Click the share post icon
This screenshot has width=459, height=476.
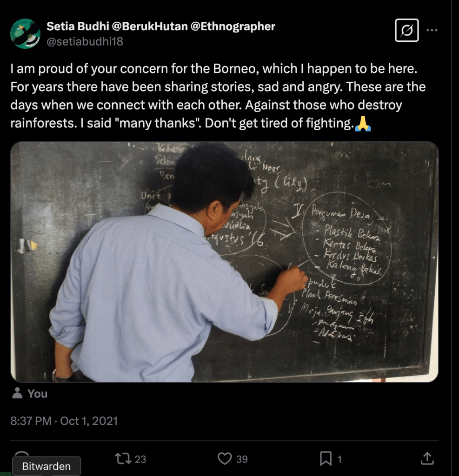(x=427, y=459)
